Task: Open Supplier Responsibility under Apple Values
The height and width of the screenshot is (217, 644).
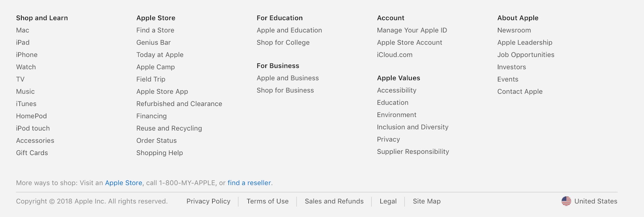Action: [x=413, y=151]
